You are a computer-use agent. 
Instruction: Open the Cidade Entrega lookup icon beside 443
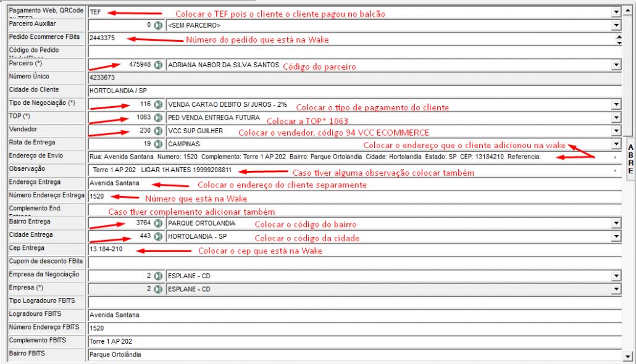(x=158, y=236)
